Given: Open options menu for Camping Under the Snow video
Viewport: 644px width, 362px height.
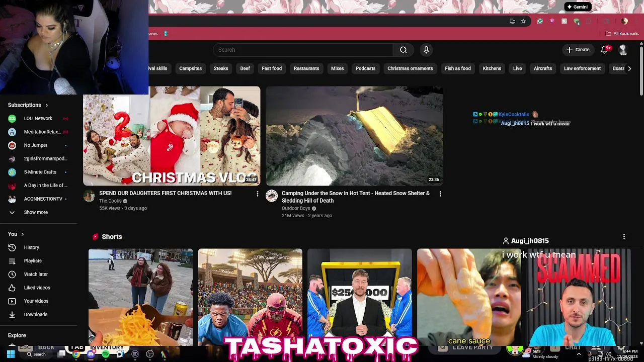Looking at the screenshot, I should click(x=440, y=194).
